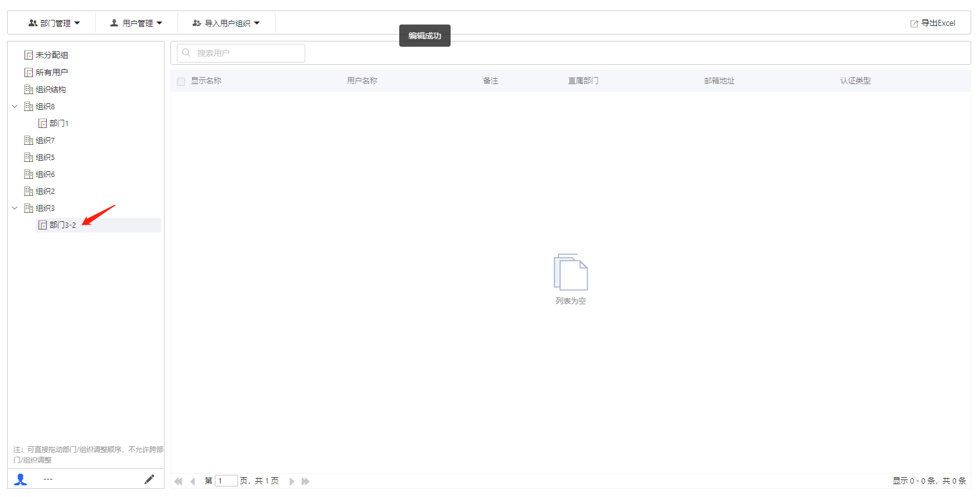Open the 导入用户组织 dropdown menu
980x497 pixels.
point(226,23)
